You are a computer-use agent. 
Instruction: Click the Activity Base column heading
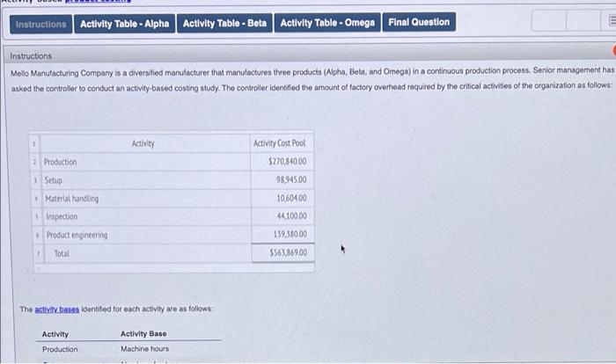click(143, 334)
